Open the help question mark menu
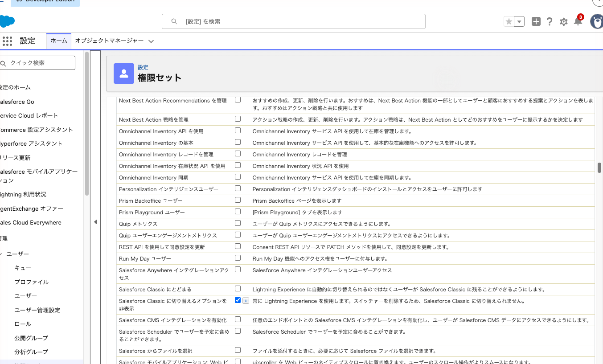 [x=550, y=21]
